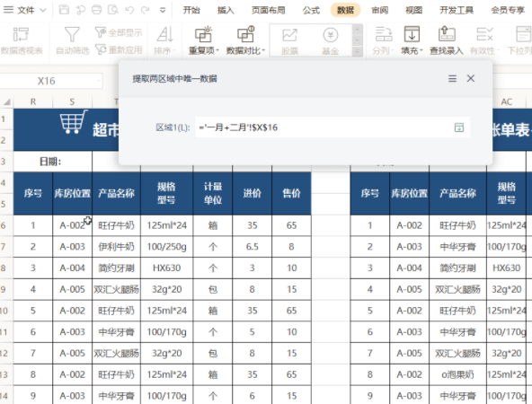Screen dimensions: 532x404
Task: Click the 日期: cell
Action: coord(53,162)
